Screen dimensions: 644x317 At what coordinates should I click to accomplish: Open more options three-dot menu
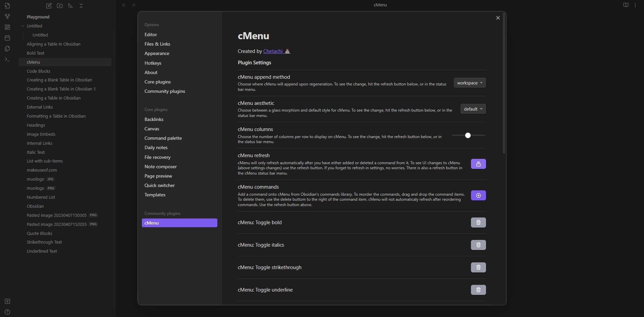point(635,5)
